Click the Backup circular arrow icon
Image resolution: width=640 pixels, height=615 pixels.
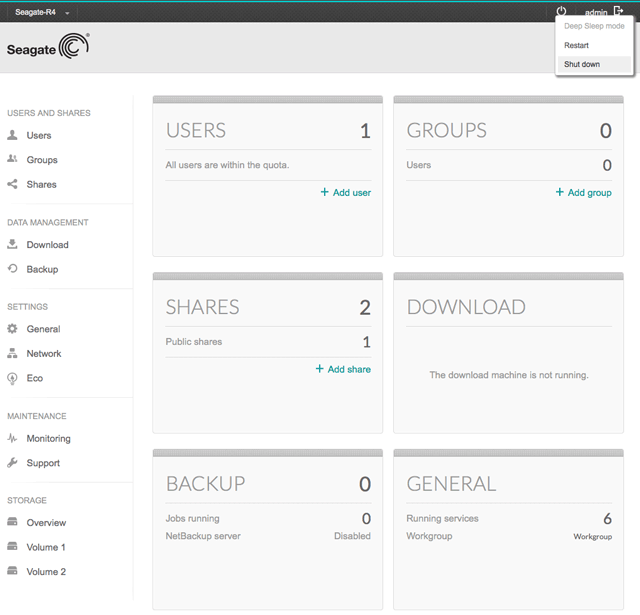tap(13, 269)
